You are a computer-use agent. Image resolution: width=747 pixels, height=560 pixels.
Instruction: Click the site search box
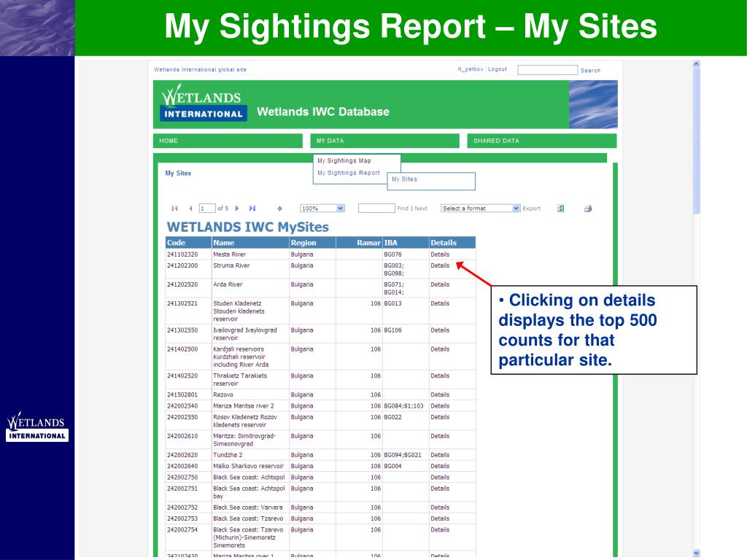click(x=547, y=70)
